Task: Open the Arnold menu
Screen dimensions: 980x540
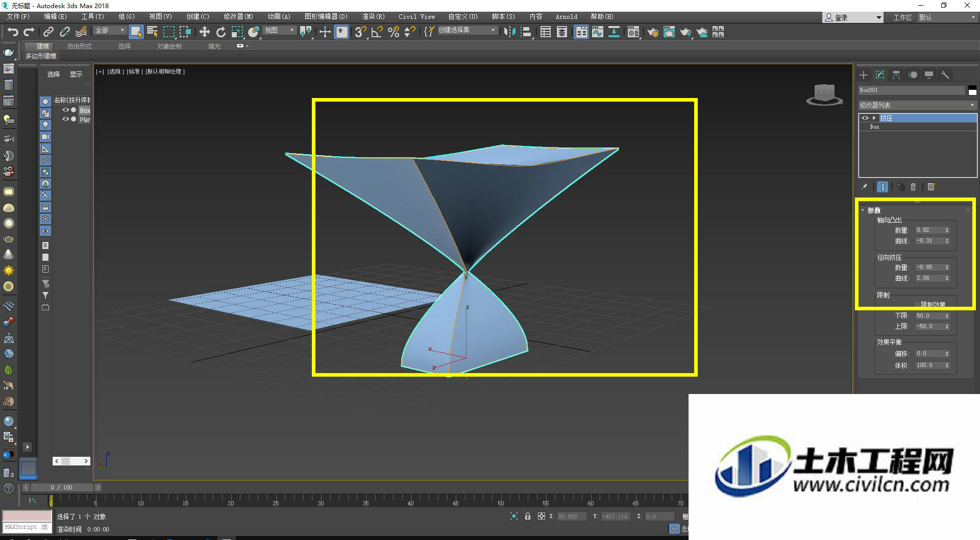Action: click(x=566, y=17)
